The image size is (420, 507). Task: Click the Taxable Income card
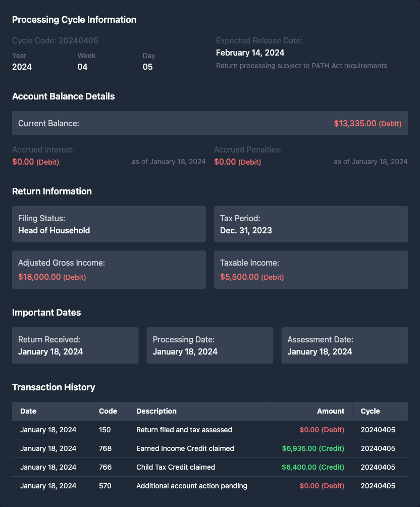[x=310, y=270]
